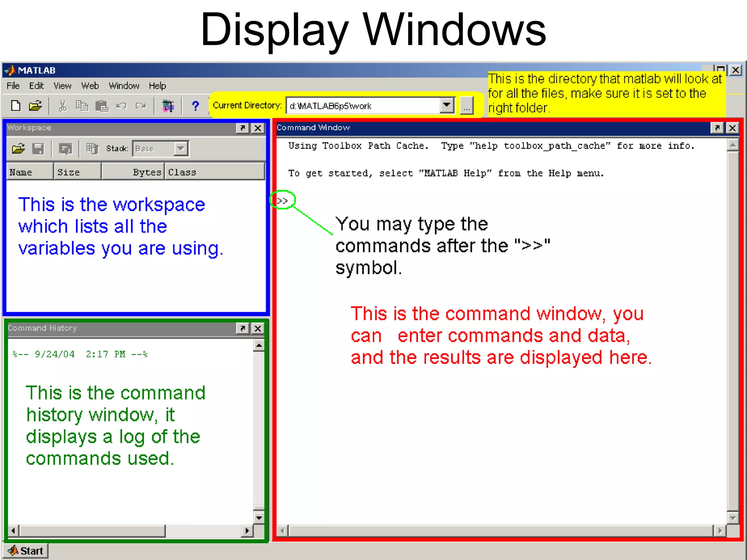Click the New file icon in toolbar
The image size is (747, 560).
coord(16,106)
